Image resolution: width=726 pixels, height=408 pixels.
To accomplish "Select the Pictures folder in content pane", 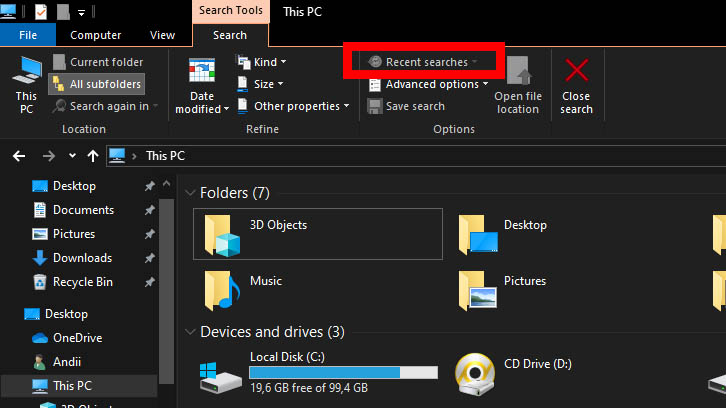I will pyautogui.click(x=503, y=290).
